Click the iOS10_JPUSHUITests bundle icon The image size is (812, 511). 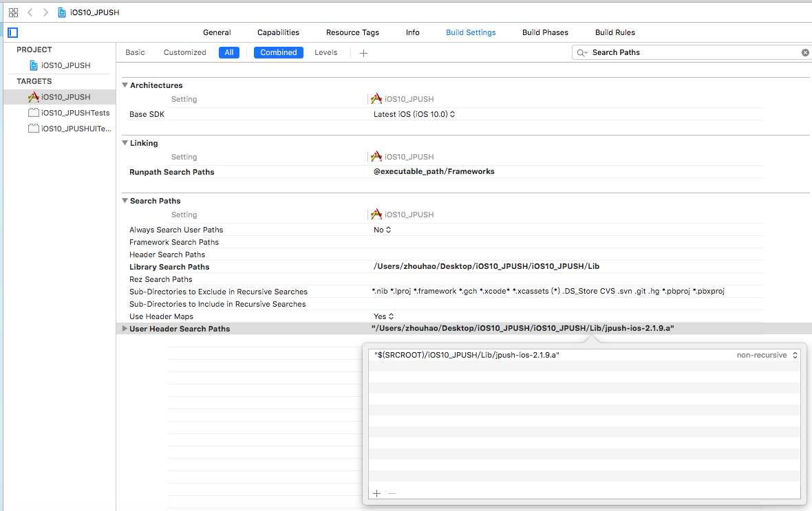pos(34,129)
